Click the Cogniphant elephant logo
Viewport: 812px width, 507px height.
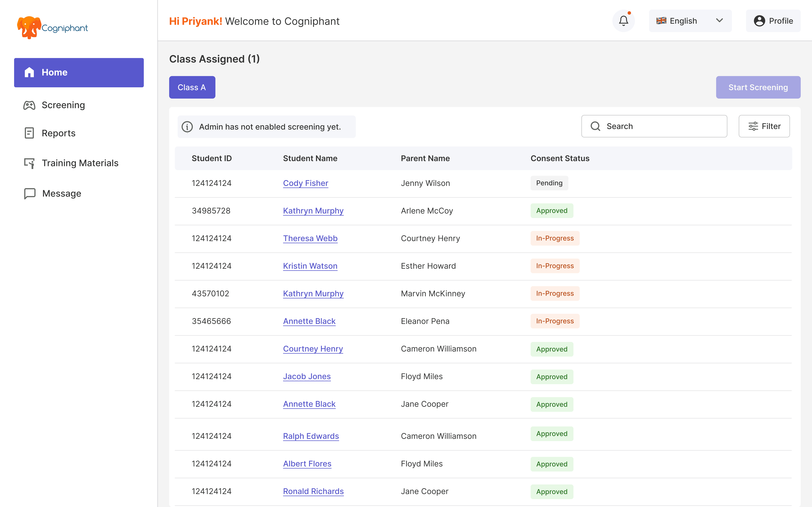pyautogui.click(x=29, y=27)
